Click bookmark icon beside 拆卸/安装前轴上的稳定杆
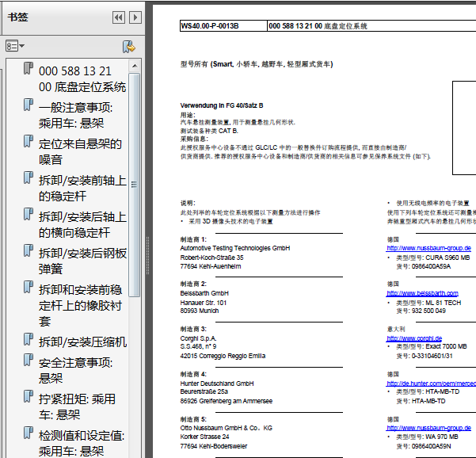476x458 pixels. coord(29,177)
